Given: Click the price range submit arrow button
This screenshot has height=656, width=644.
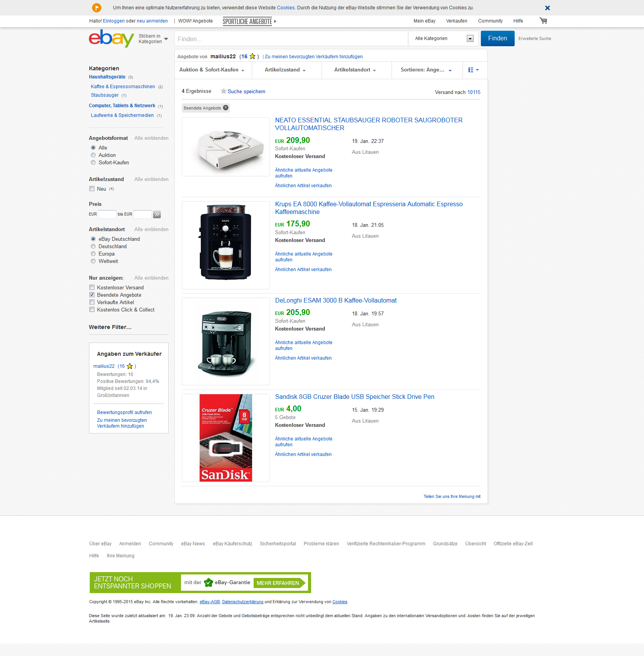Looking at the screenshot, I should (157, 214).
